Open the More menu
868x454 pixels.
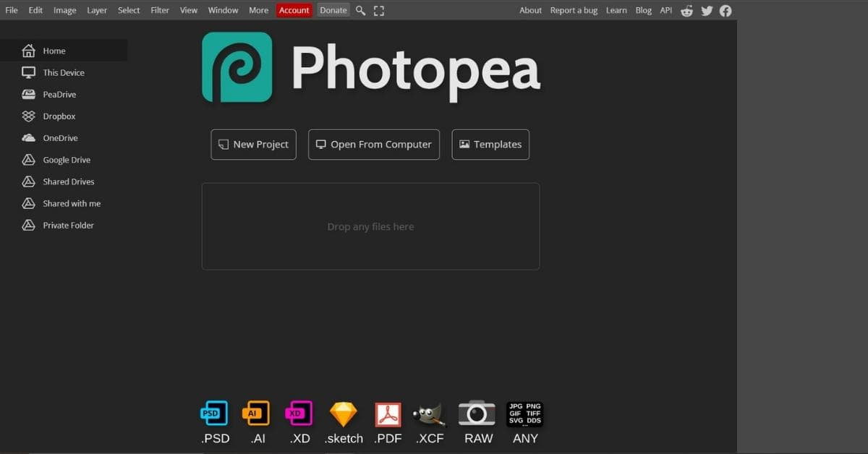pos(258,10)
